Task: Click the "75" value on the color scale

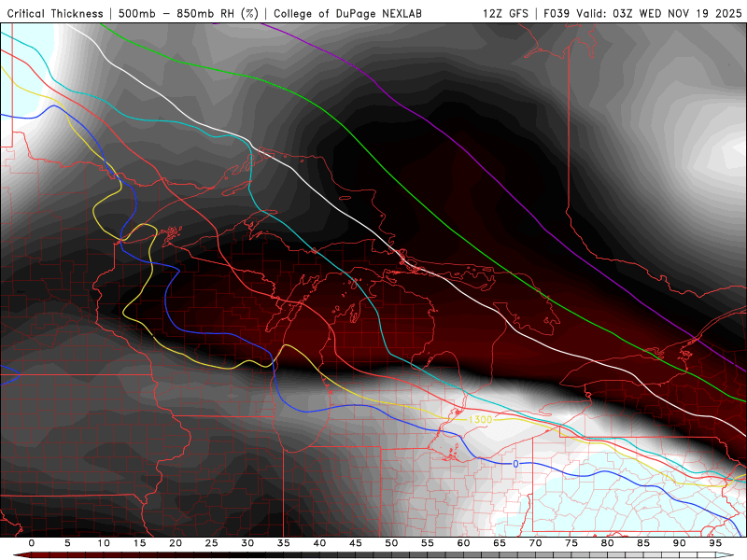Action: tap(571, 543)
